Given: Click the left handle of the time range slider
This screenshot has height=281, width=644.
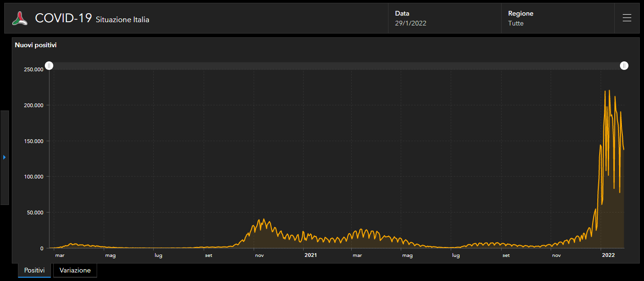Looking at the screenshot, I should pyautogui.click(x=49, y=66).
